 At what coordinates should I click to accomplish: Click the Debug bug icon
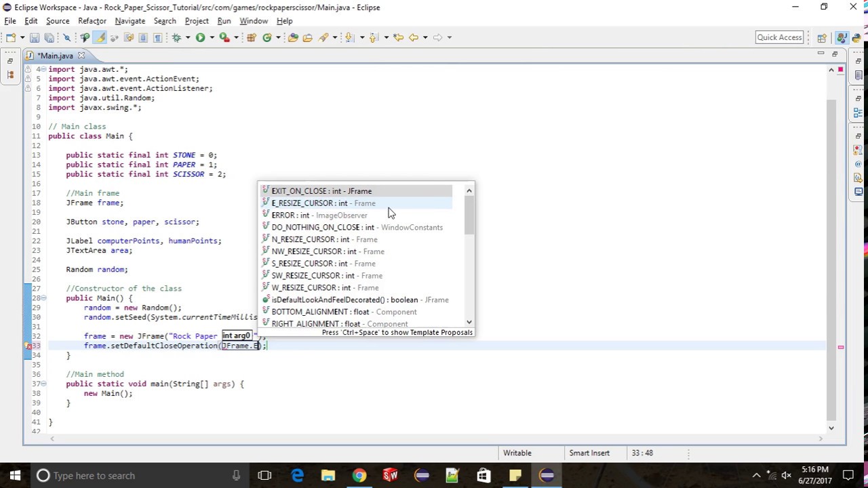coord(176,37)
